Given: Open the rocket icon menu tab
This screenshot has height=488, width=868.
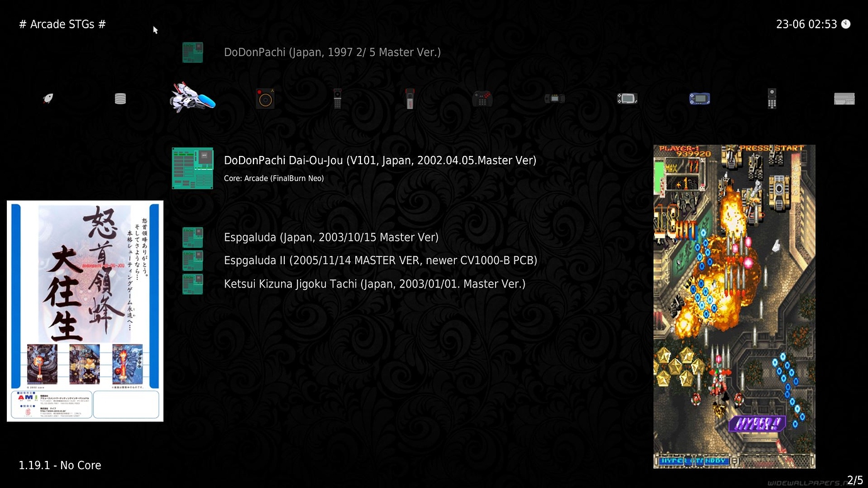Looking at the screenshot, I should click(x=48, y=98).
